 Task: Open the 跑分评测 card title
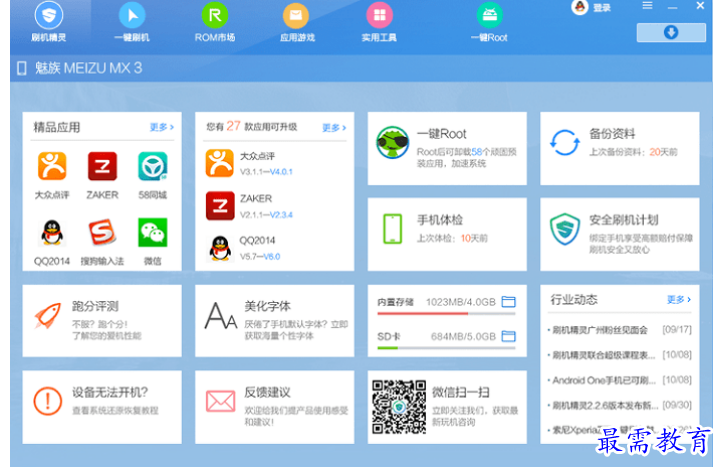point(95,306)
